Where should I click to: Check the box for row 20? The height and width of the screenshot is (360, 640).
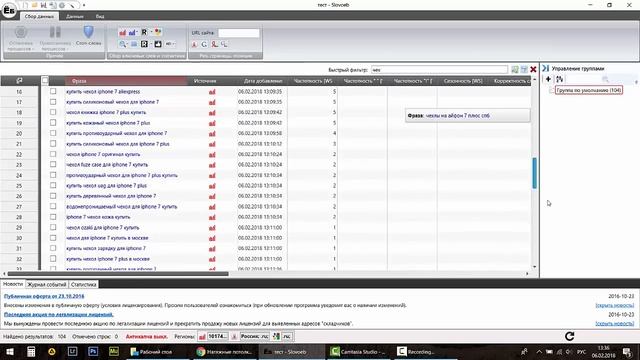[53, 133]
